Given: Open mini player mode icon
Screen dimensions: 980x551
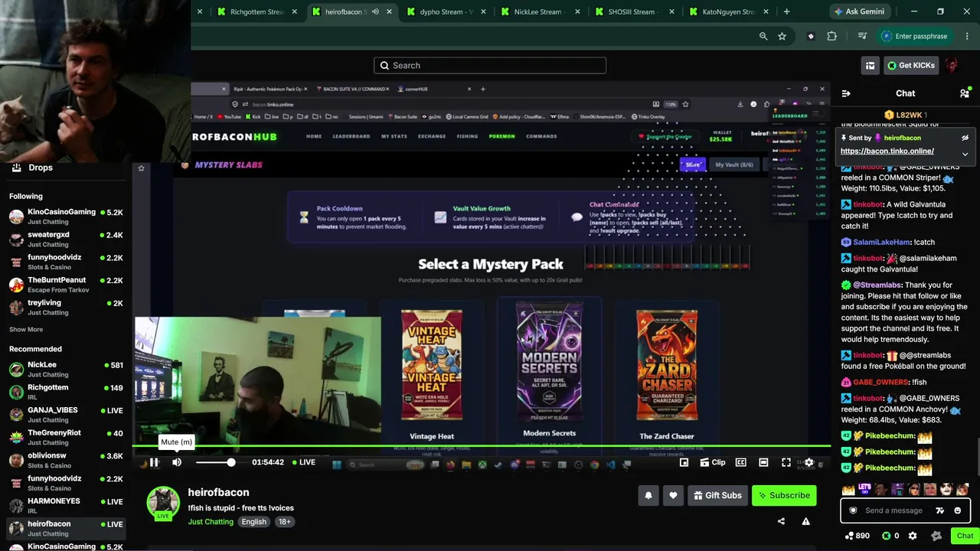Looking at the screenshot, I should pyautogui.click(x=684, y=462).
